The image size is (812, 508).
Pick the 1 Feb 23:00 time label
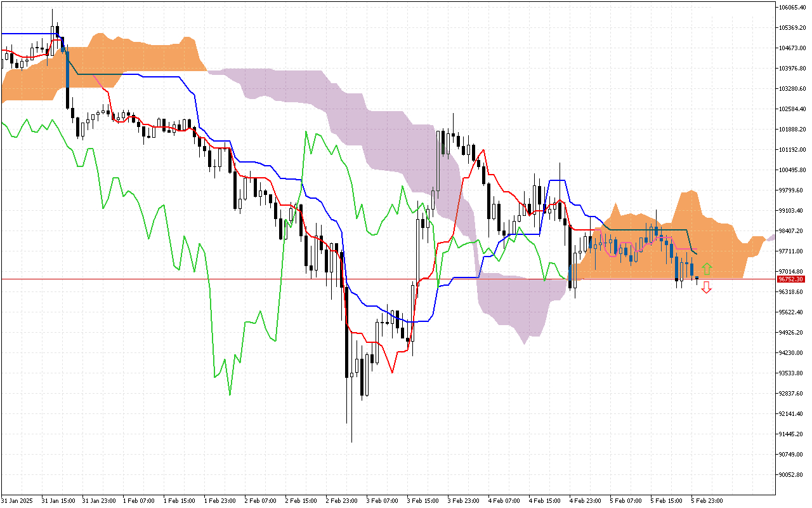click(220, 500)
